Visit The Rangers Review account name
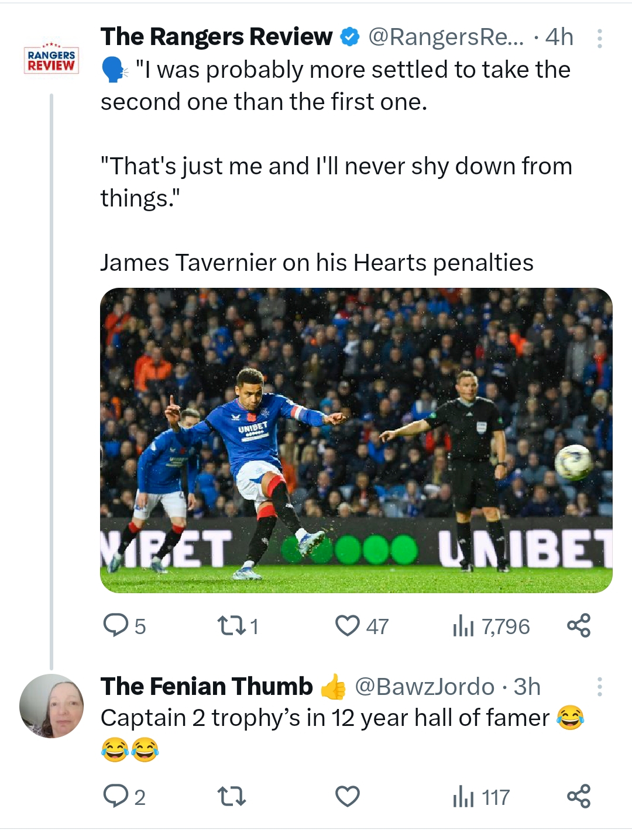Viewport: 632px width, 840px height. [217, 37]
